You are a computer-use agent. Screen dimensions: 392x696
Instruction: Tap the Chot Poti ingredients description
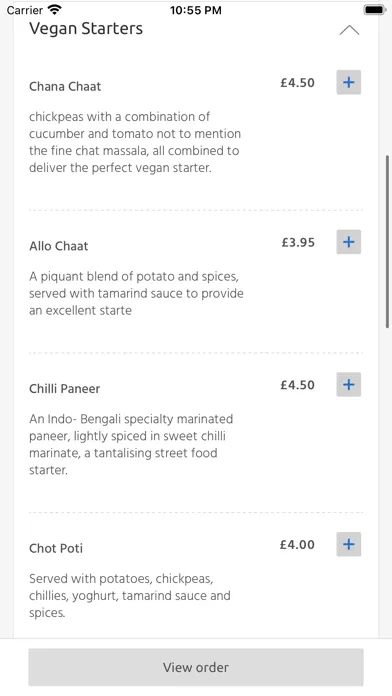tap(130, 596)
